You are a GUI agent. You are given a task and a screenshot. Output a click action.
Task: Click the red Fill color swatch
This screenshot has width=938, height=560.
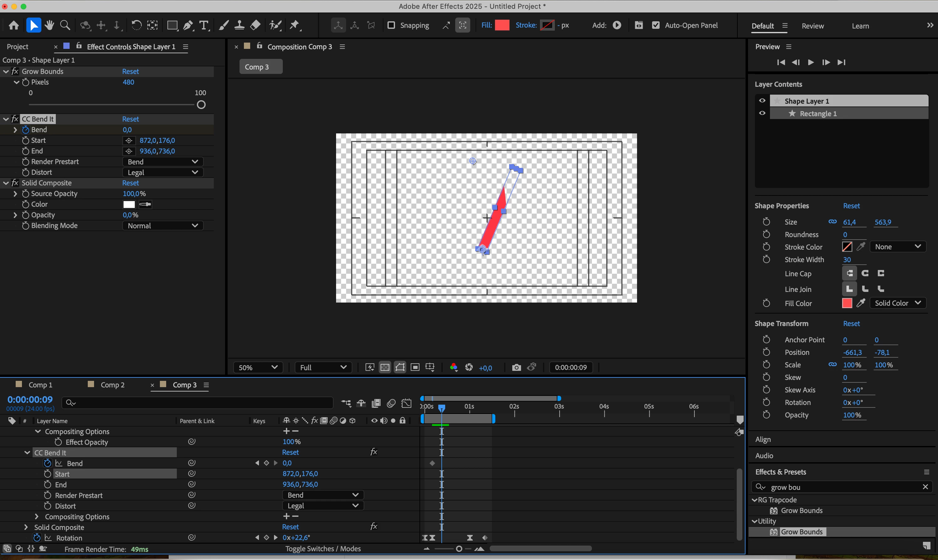click(x=502, y=25)
